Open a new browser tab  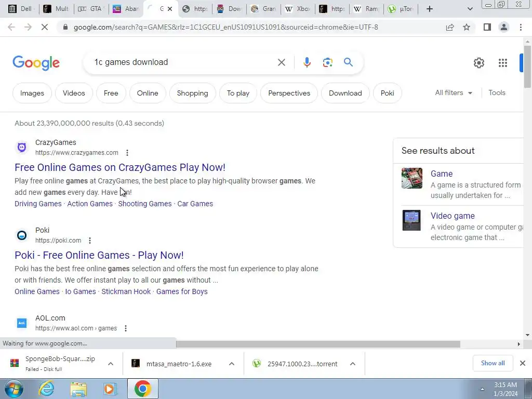pyautogui.click(x=430, y=9)
